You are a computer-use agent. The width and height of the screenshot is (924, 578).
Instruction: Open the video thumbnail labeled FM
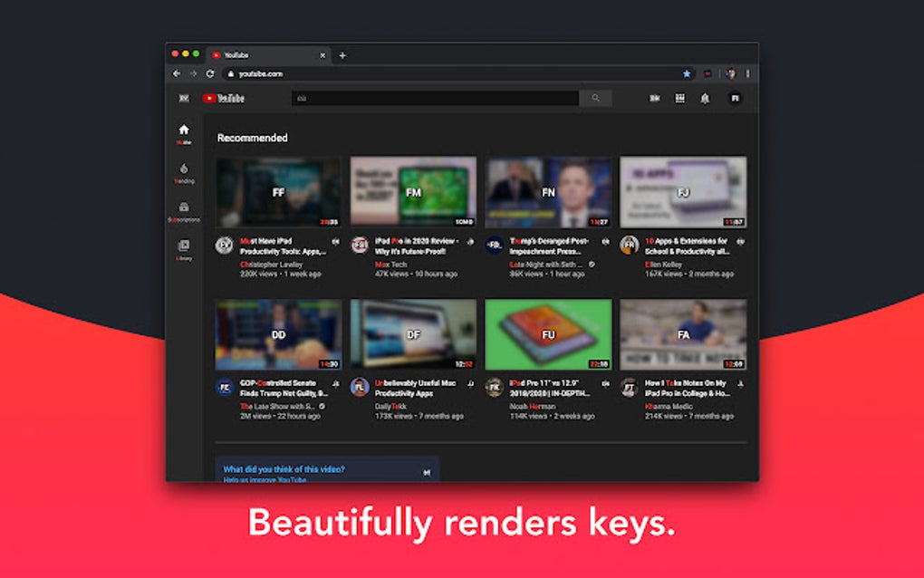(x=413, y=191)
